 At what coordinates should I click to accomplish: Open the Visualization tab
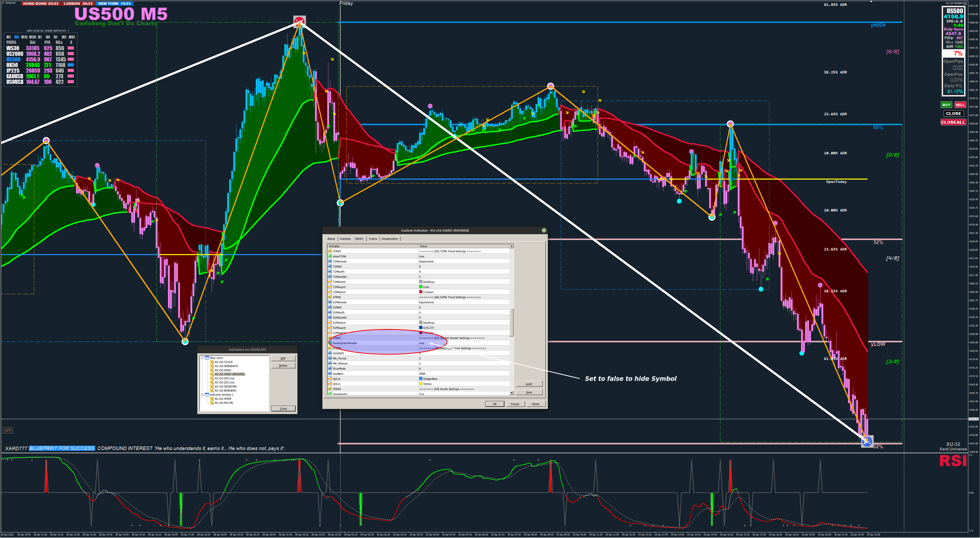[390, 239]
